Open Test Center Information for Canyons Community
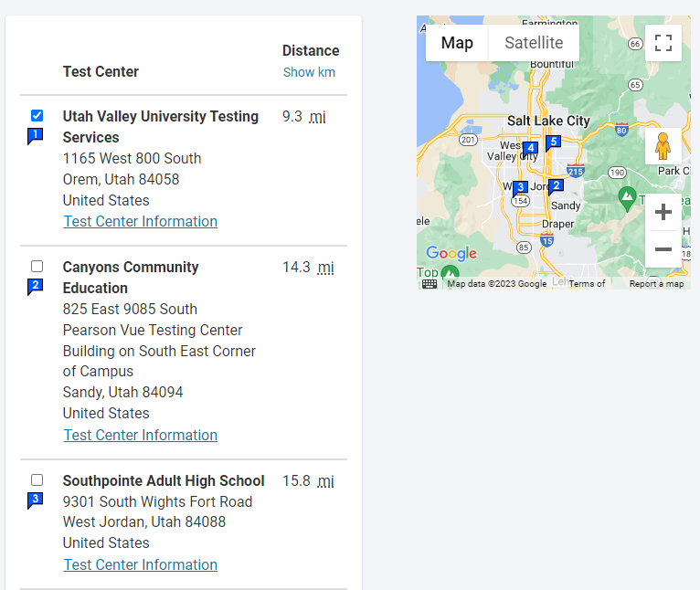Image resolution: width=700 pixels, height=590 pixels. 141,436
